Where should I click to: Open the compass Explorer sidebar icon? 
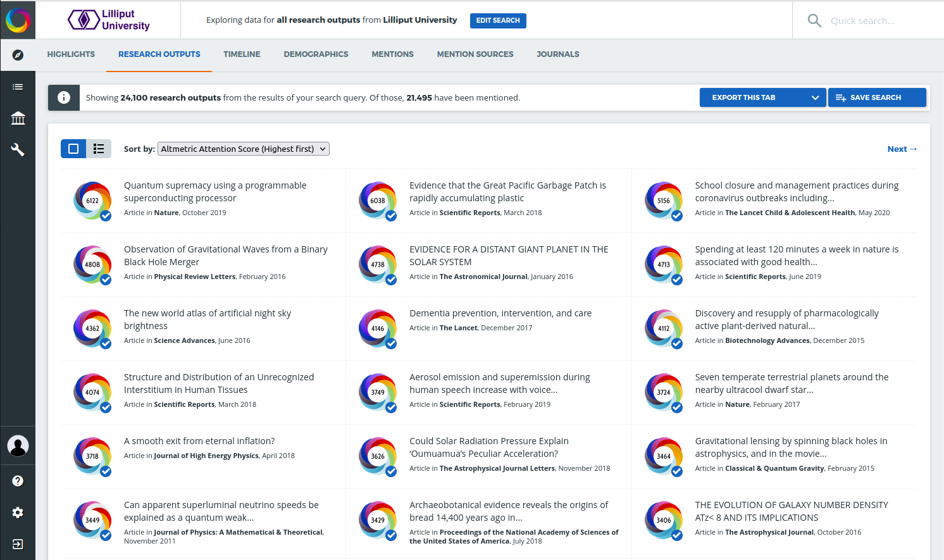[x=18, y=55]
